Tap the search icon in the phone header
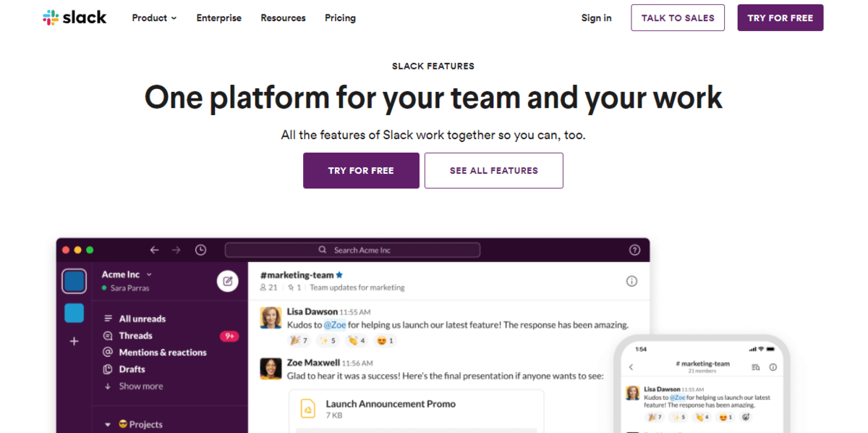 point(756,367)
